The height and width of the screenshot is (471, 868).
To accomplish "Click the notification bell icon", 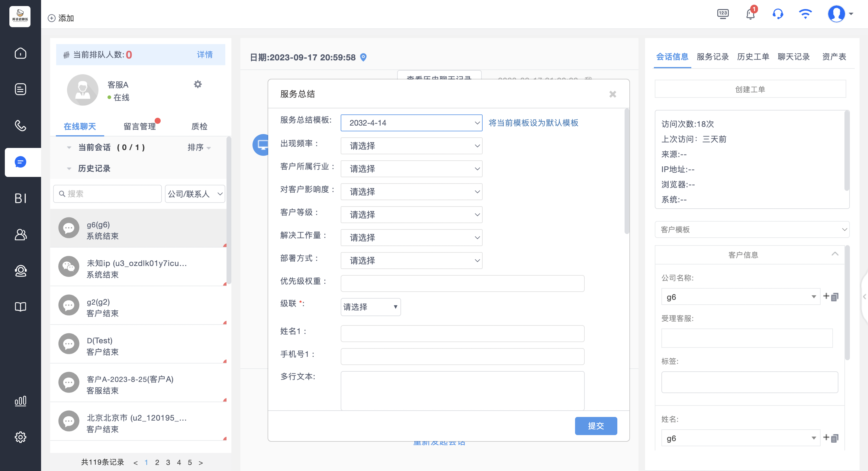I will [751, 14].
